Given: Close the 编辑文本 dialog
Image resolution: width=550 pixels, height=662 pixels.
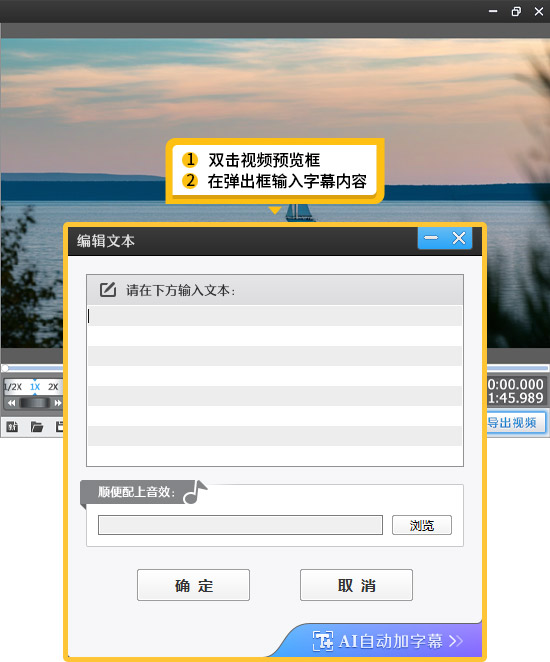Looking at the screenshot, I should coord(459,238).
